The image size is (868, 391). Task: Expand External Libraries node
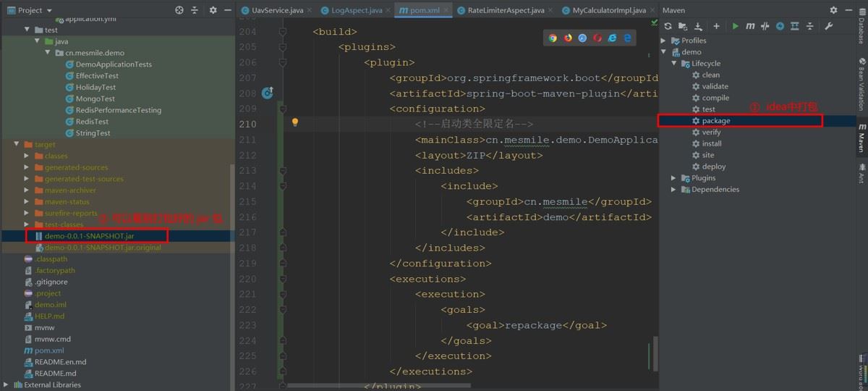(x=7, y=385)
